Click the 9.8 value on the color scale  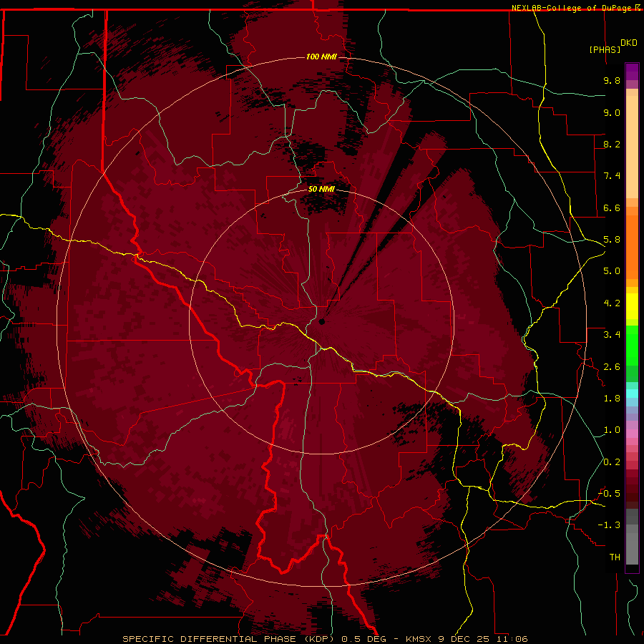tap(612, 80)
